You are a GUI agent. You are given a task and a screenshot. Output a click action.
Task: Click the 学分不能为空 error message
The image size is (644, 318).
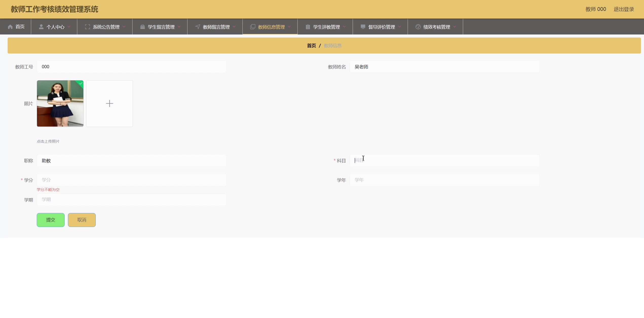[x=48, y=190]
